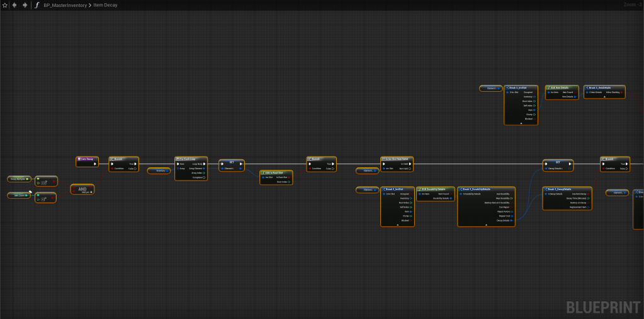The height and width of the screenshot is (319, 644).
Task: Open BP_MasterInventory in the breadcrumb
Action: click(64, 5)
